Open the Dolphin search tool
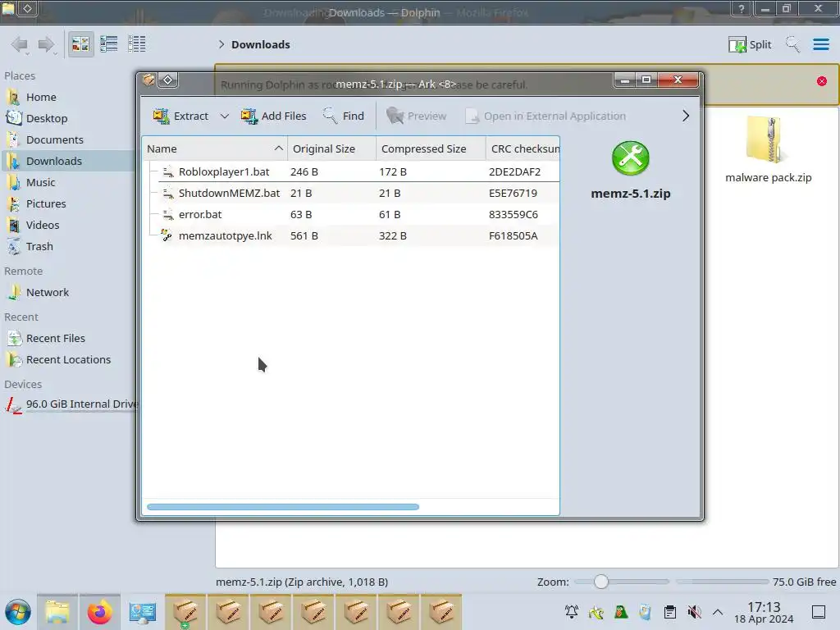Image resolution: width=840 pixels, height=630 pixels. pyautogui.click(x=792, y=44)
